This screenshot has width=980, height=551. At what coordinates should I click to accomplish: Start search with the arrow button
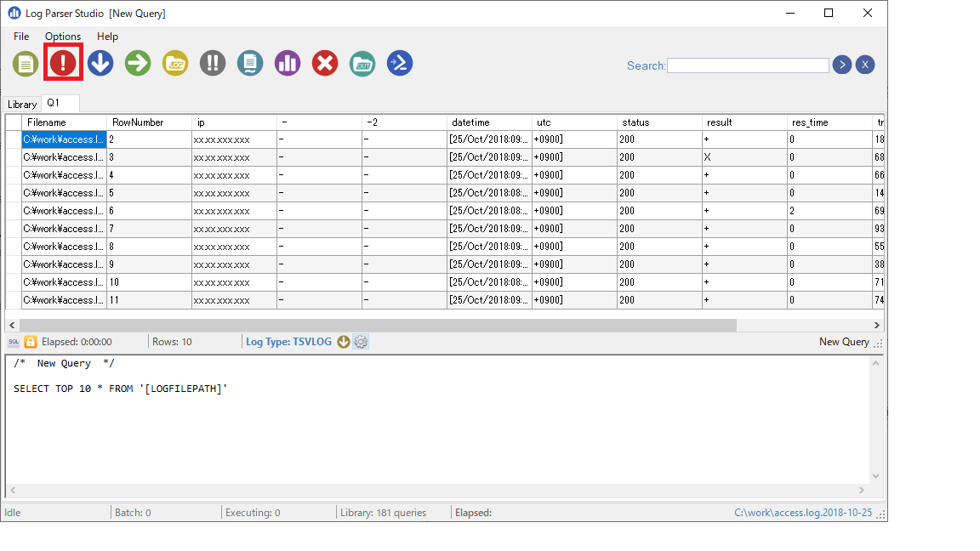[x=841, y=65]
